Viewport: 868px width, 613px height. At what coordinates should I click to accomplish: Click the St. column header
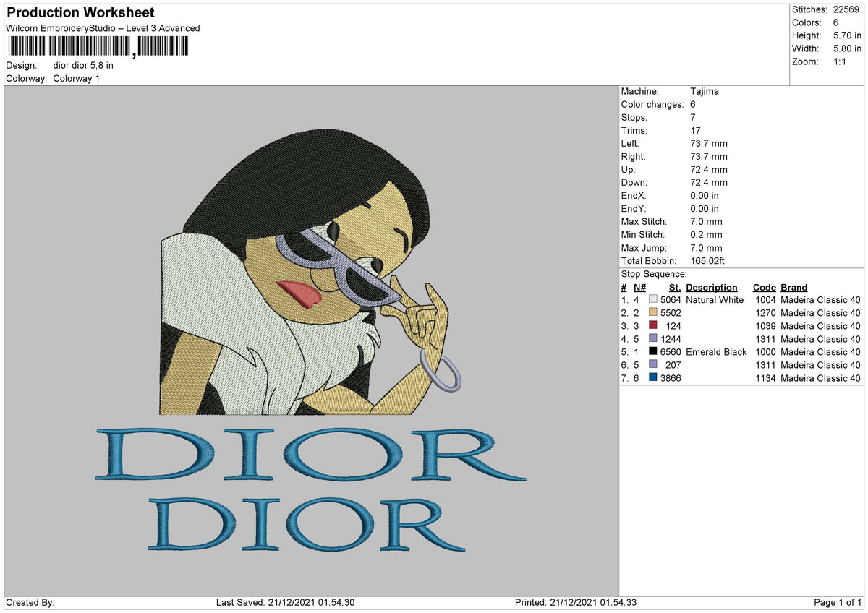point(675,288)
